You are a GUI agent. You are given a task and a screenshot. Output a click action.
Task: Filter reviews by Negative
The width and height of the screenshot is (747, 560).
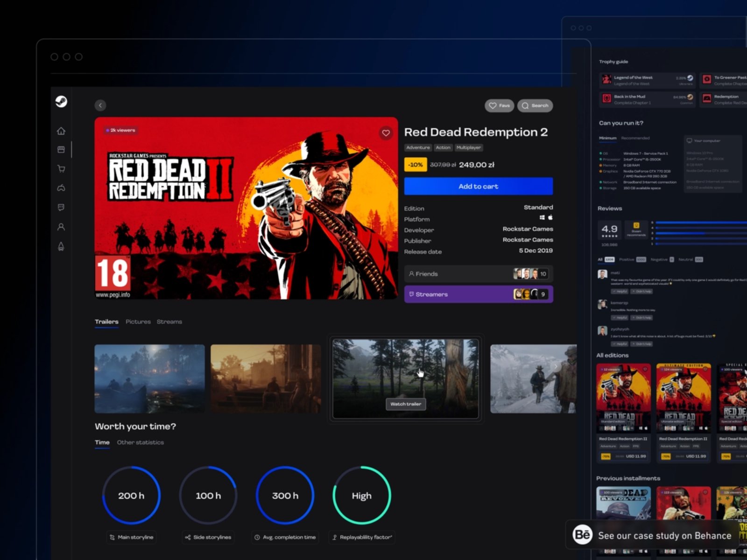(x=662, y=259)
